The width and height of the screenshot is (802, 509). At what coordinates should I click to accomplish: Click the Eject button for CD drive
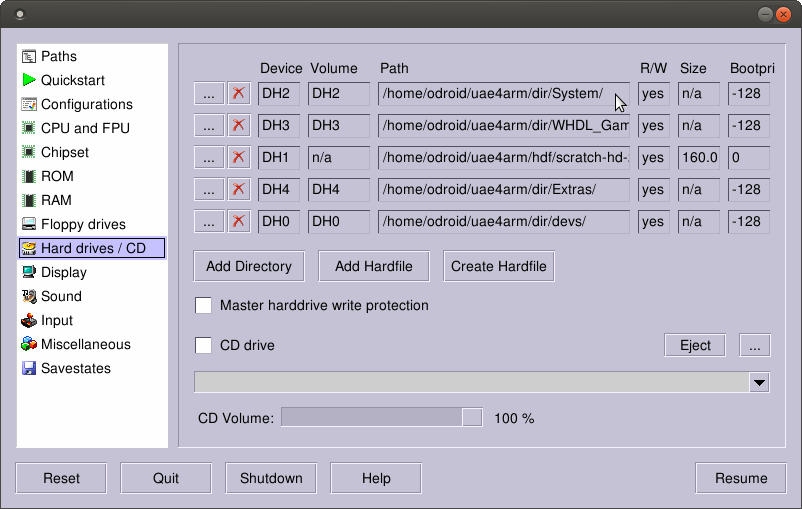tap(695, 345)
